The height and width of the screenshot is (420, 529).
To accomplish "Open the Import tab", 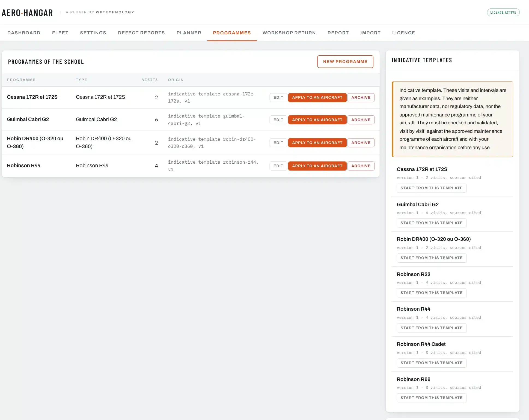I will coord(370,33).
